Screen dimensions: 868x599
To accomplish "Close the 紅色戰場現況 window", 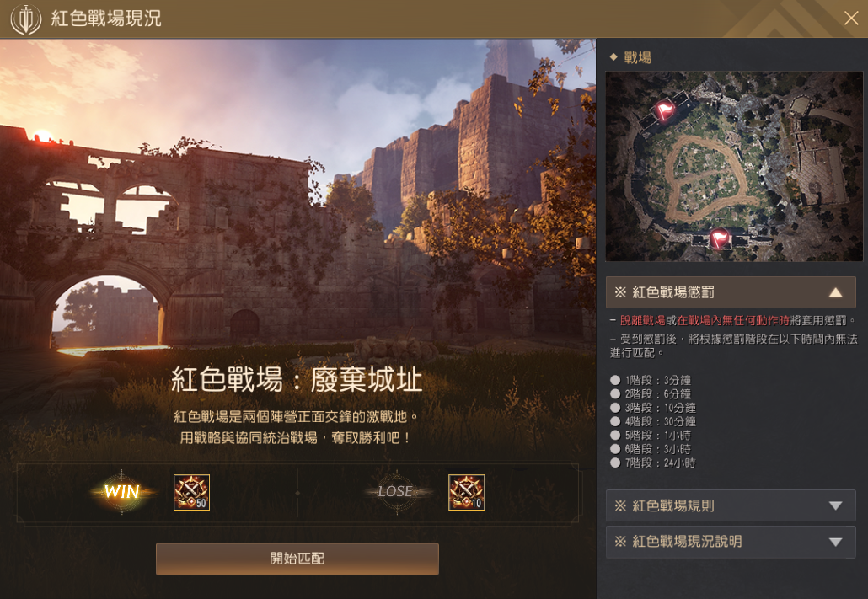I will point(851,19).
